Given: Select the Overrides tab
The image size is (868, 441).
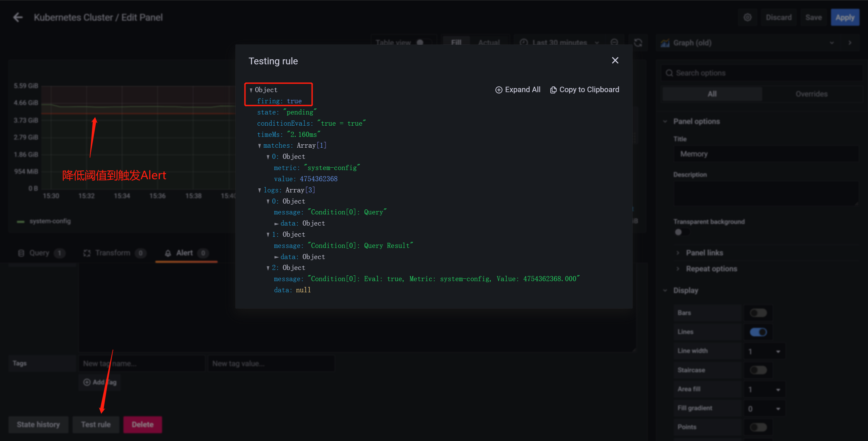Looking at the screenshot, I should coord(811,94).
